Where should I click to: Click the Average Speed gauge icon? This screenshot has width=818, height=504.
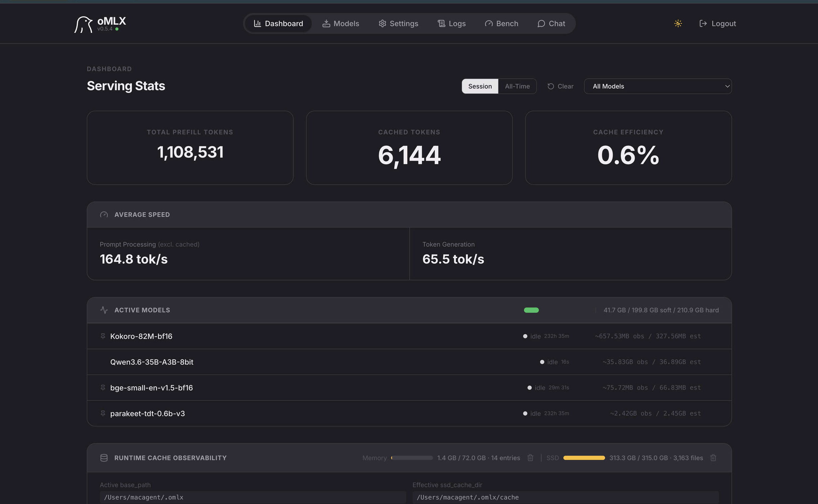click(104, 215)
